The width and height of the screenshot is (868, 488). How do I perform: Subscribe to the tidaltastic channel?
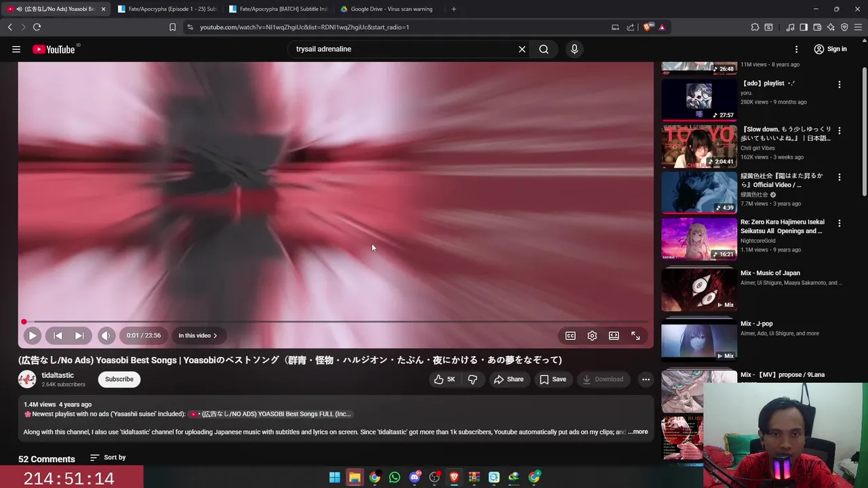(119, 380)
